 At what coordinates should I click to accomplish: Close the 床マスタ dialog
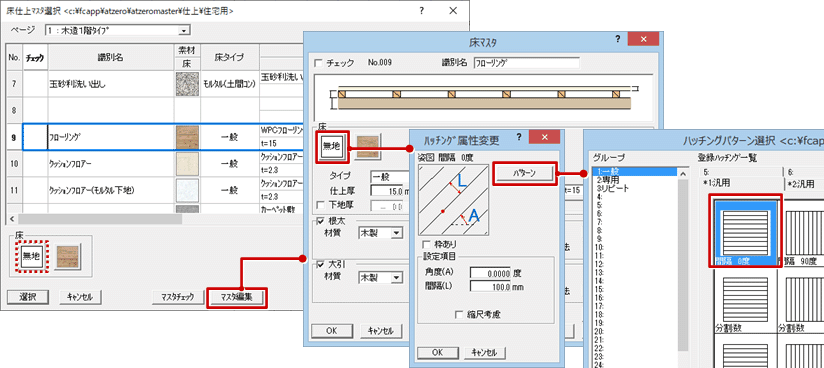[x=644, y=39]
